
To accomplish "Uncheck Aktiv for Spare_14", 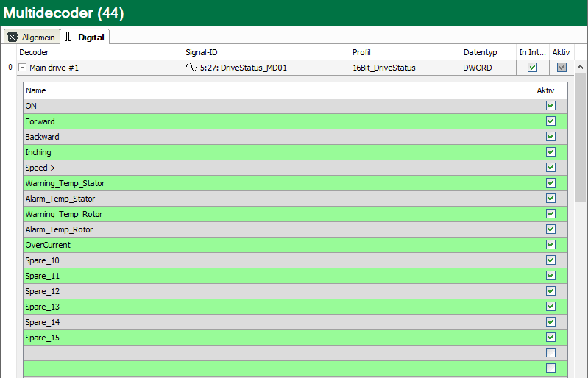I will 550,322.
